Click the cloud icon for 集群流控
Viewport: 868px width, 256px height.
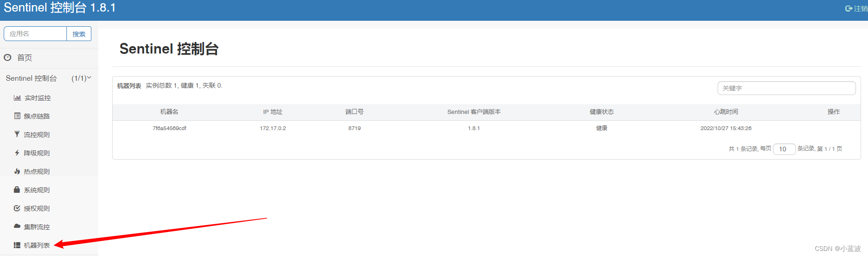point(17,226)
